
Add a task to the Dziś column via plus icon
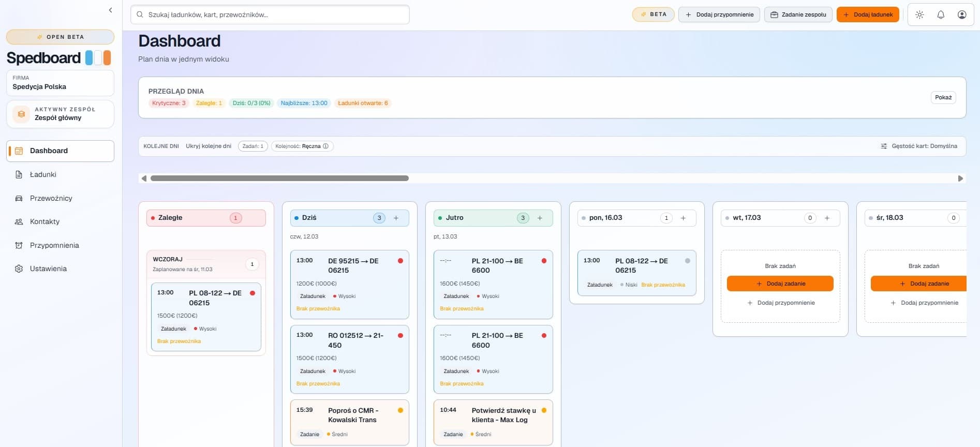click(396, 218)
